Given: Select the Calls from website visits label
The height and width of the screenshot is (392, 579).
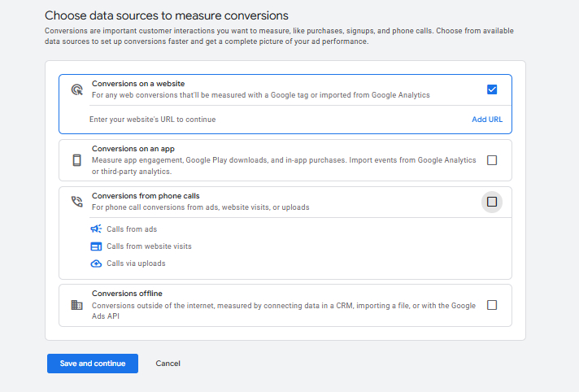Looking at the screenshot, I should (149, 246).
